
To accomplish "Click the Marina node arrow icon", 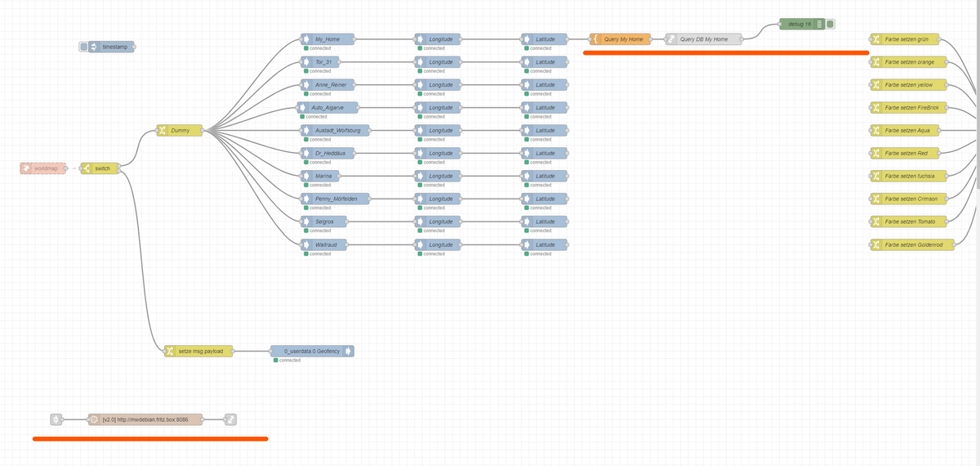I will coord(306,177).
